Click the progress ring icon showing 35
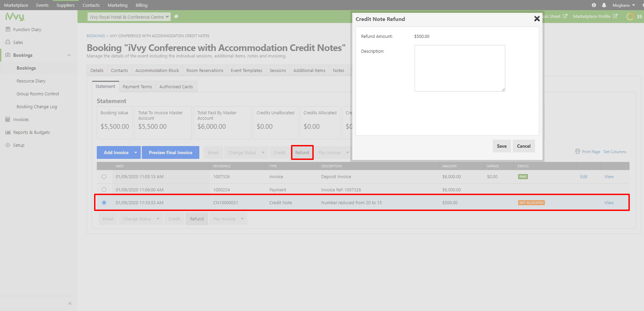 (630, 16)
